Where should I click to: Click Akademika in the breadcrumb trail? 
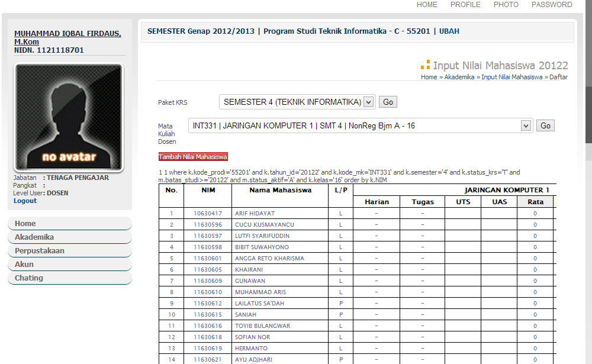459,77
